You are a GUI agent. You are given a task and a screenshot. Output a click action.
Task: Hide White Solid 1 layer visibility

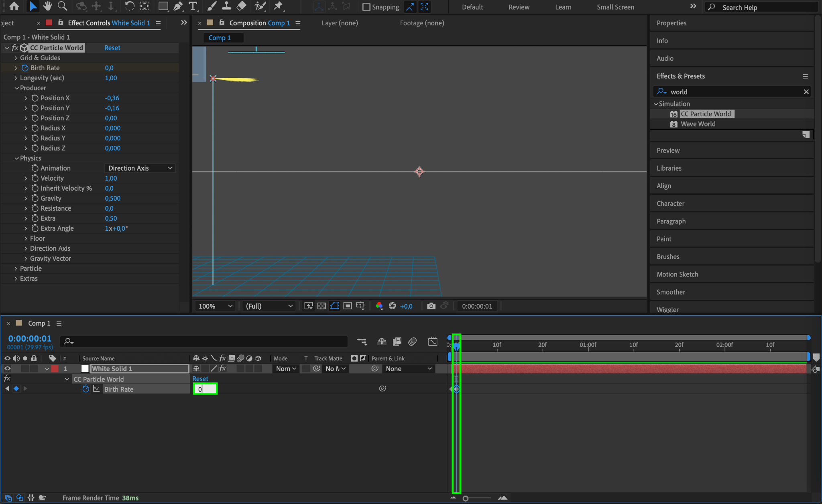(x=7, y=368)
